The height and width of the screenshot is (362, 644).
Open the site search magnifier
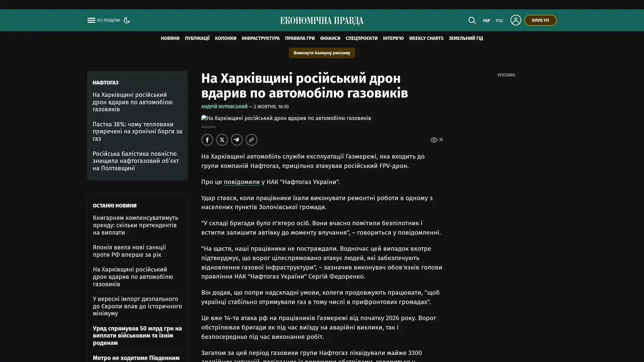(472, 20)
